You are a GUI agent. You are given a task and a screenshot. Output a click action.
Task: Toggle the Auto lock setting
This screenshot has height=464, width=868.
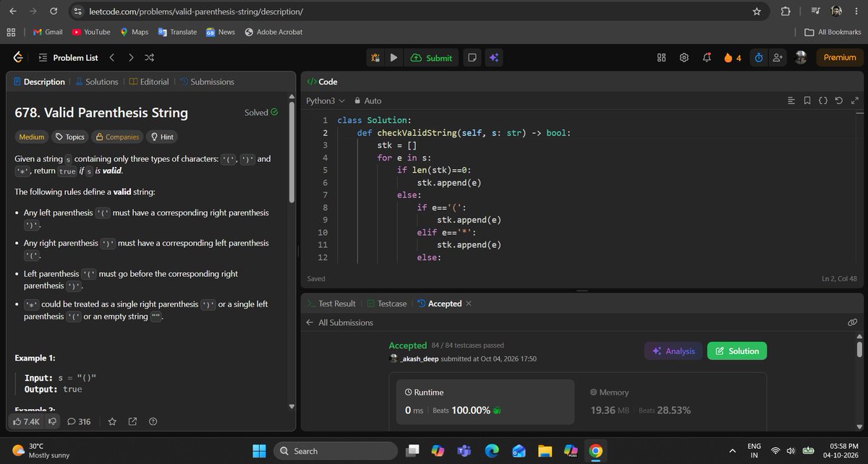click(367, 100)
